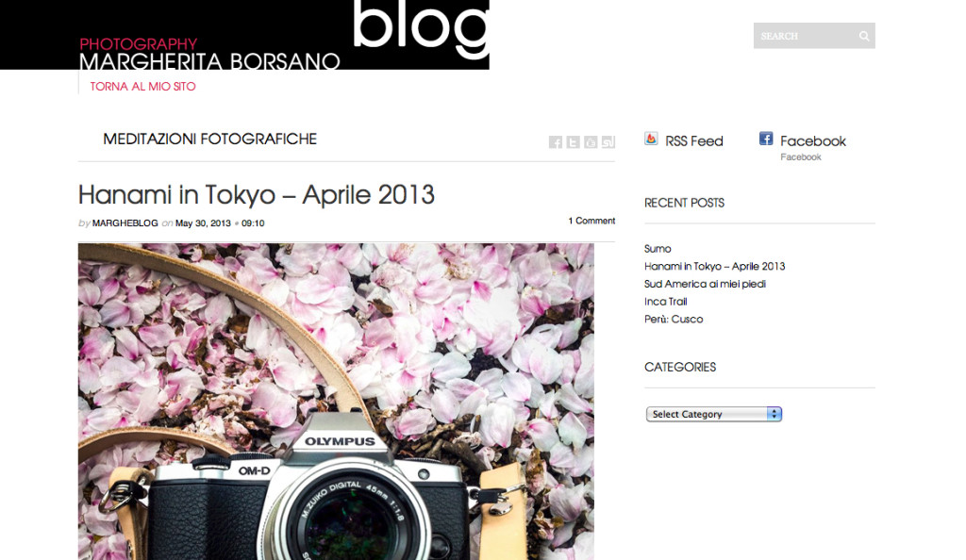Click the FeedBurner RSS flame icon
Image resolution: width=966 pixels, height=560 pixels.
pyautogui.click(x=651, y=139)
